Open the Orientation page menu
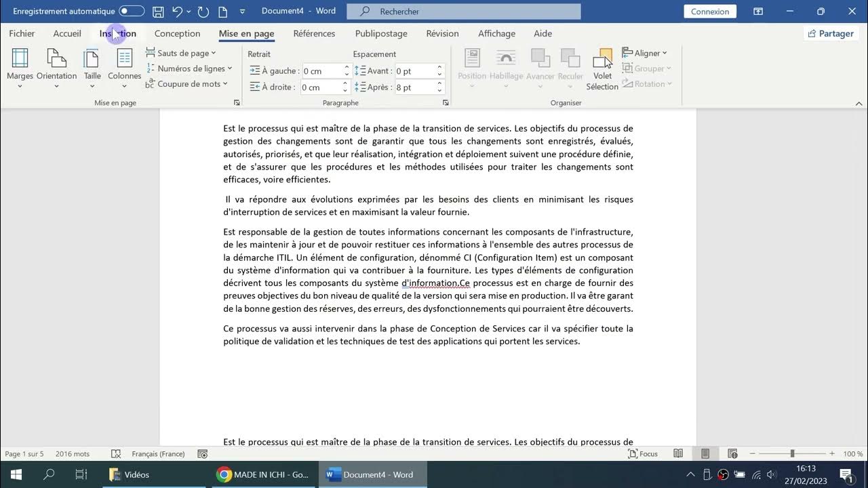The height and width of the screenshot is (488, 868). 56,69
